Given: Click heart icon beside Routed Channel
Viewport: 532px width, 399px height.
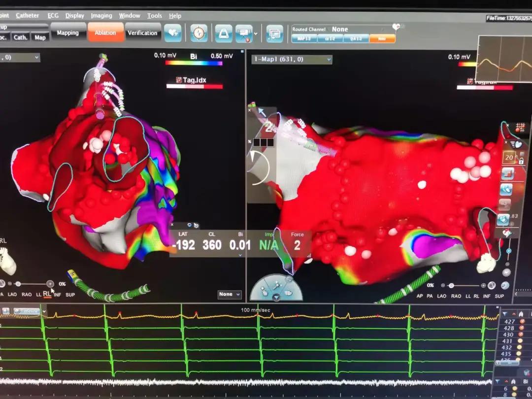Looking at the screenshot, I should click(x=396, y=27).
